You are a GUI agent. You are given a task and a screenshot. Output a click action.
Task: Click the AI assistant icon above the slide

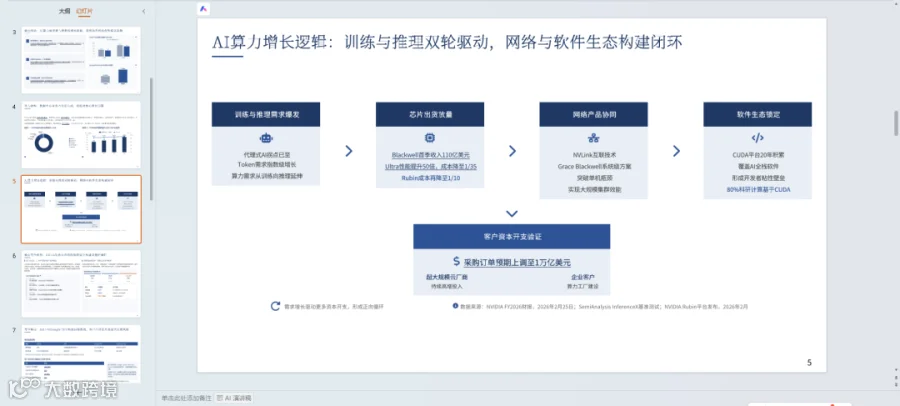pyautogui.click(x=204, y=9)
